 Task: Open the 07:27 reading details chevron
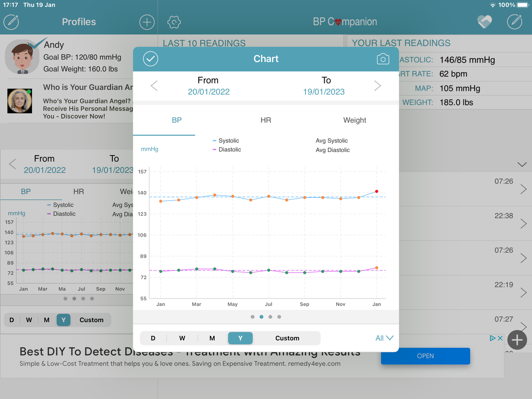pos(524,327)
